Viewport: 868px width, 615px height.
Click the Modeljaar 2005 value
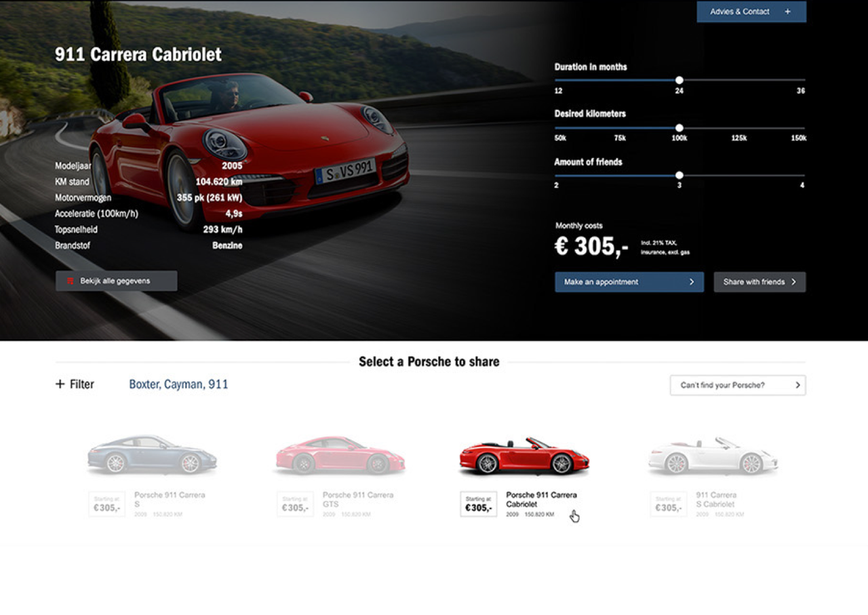tap(232, 165)
